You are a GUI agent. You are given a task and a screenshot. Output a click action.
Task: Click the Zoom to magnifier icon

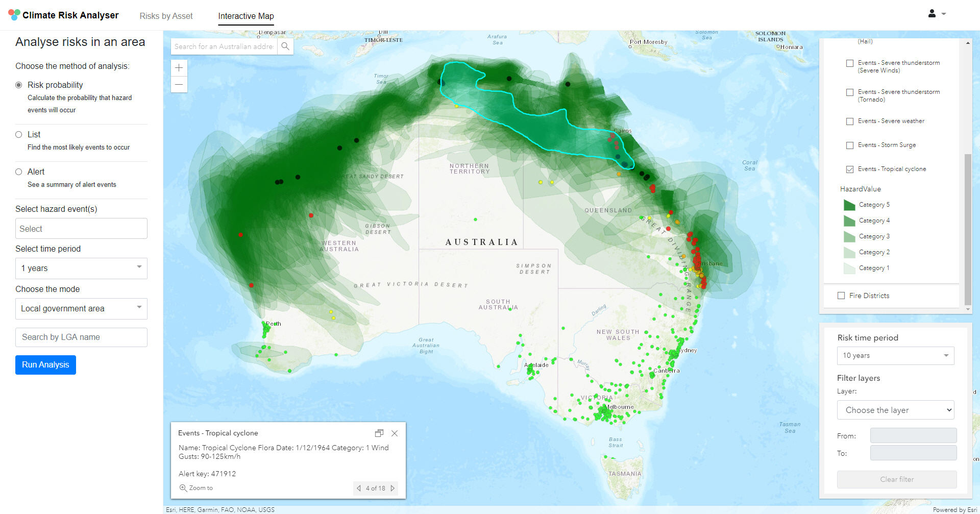pyautogui.click(x=183, y=488)
